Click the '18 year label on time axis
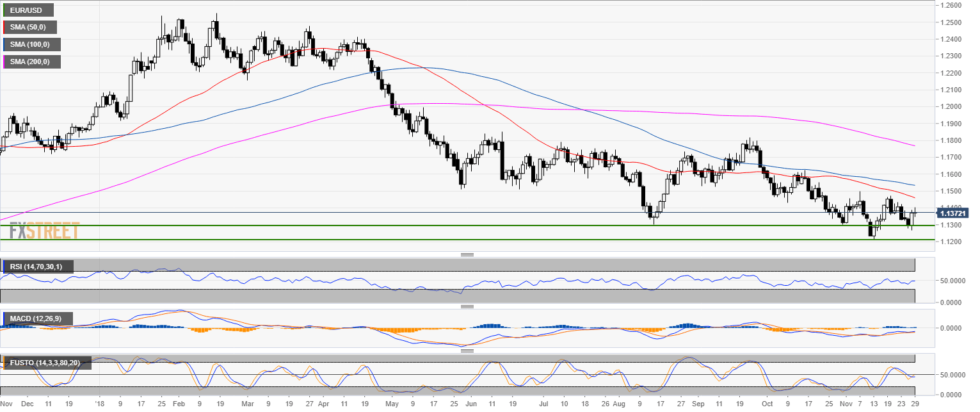Image resolution: width=980 pixels, height=412 pixels. pos(99,404)
